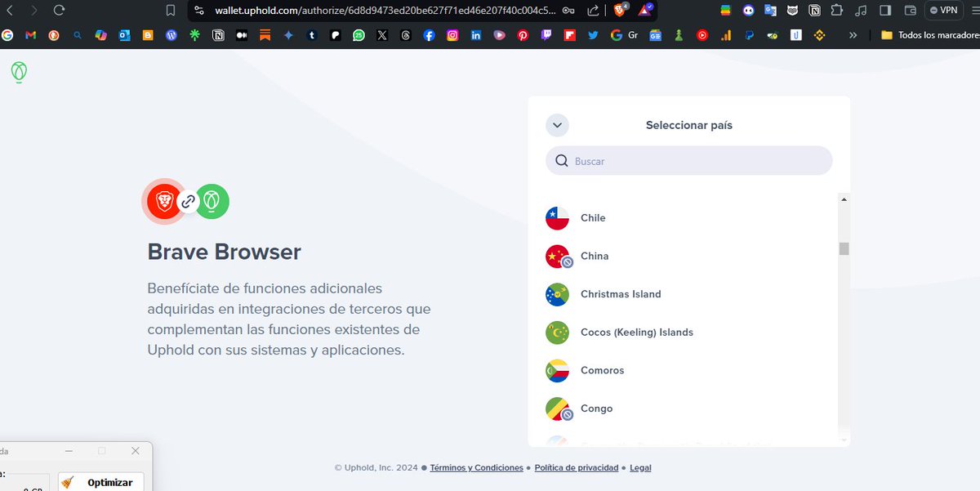Open the Pinterest bookmark
The width and height of the screenshot is (980, 491).
pyautogui.click(x=523, y=36)
